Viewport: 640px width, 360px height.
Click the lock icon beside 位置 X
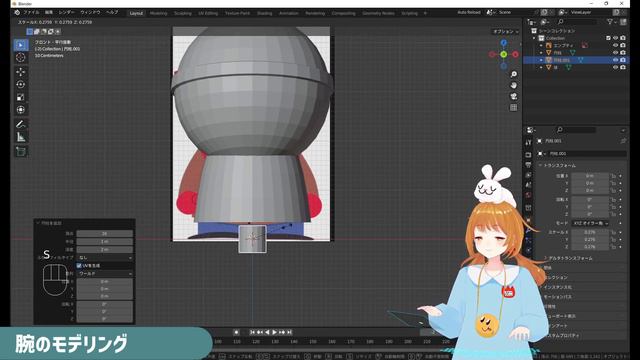click(613, 176)
